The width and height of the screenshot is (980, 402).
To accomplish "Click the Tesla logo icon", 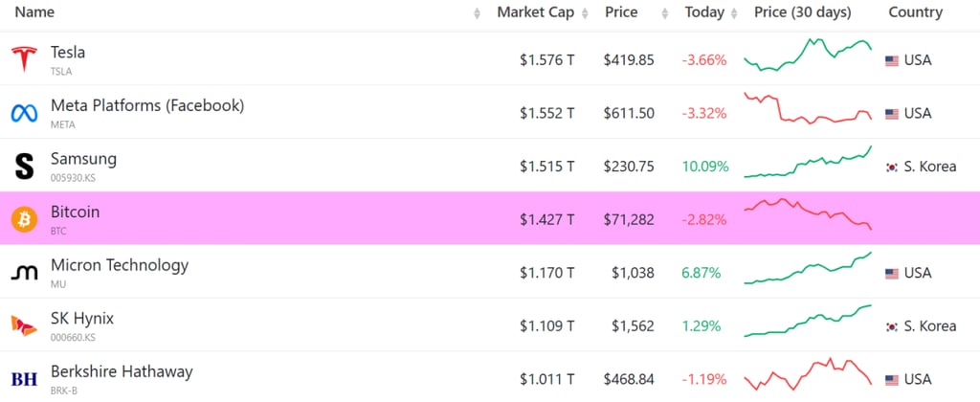I will tap(24, 59).
